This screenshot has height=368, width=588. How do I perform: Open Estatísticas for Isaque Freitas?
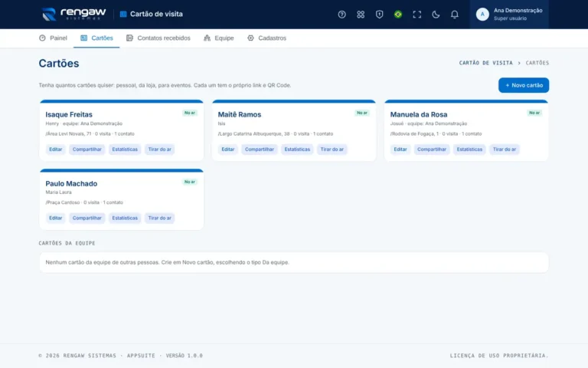pyautogui.click(x=125, y=149)
